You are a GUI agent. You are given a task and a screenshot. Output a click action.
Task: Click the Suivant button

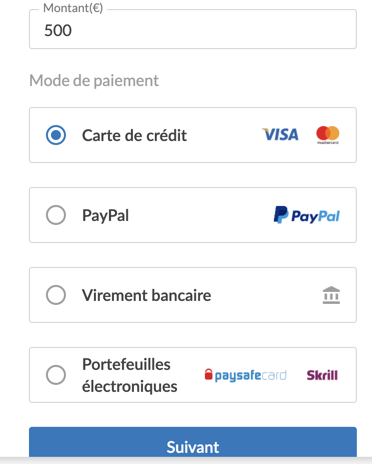pyautogui.click(x=193, y=442)
